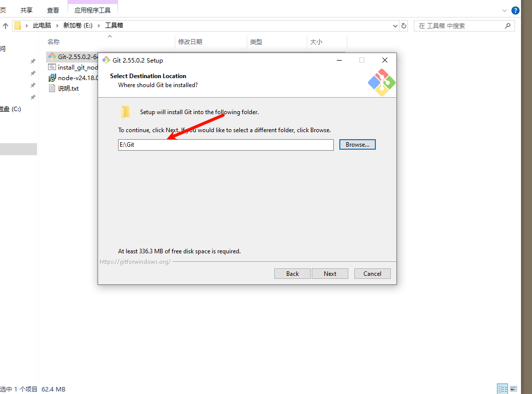Refresh the Explorer folder view
Screen dimensions: 532x394
[404, 26]
